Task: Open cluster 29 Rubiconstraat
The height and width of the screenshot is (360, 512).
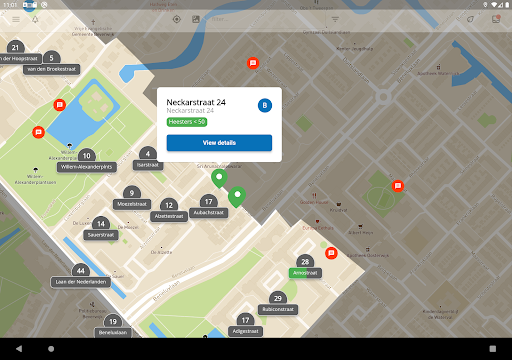Action: click(x=278, y=304)
